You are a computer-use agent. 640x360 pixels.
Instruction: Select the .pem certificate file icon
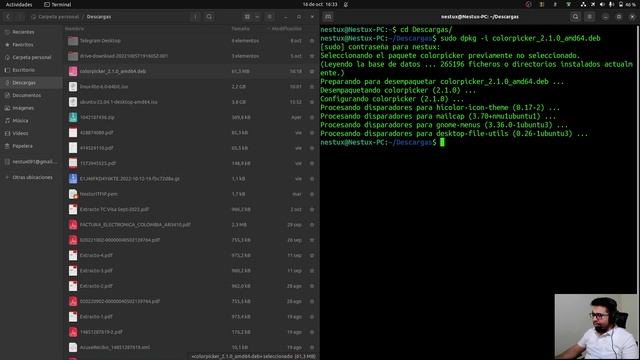(x=73, y=194)
